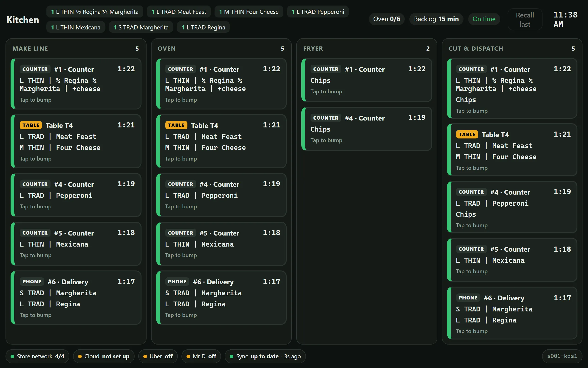This screenshot has height=368, width=588.
Task: Bump Oven #5 Counter Mexicana card
Action: click(x=221, y=244)
